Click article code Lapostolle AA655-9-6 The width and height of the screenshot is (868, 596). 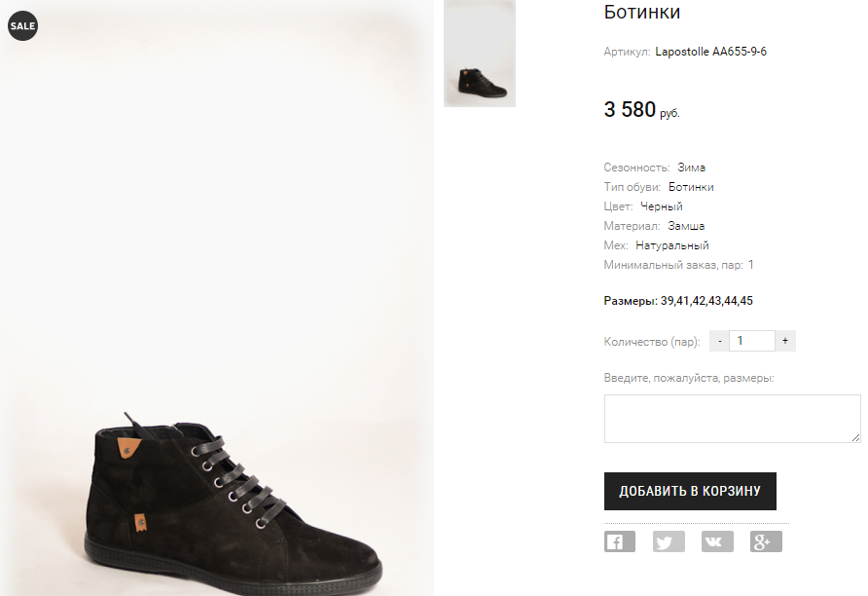(x=710, y=52)
